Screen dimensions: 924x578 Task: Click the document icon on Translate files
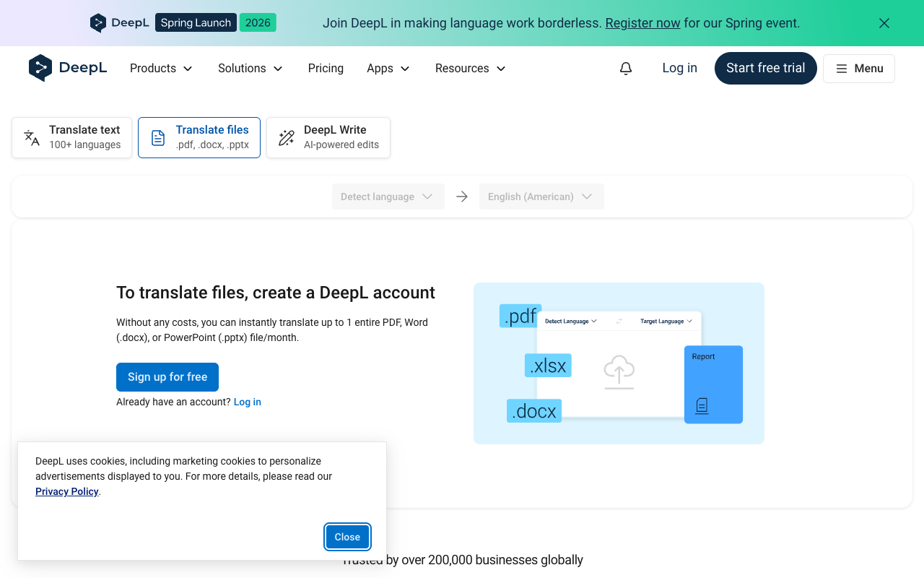pos(157,137)
